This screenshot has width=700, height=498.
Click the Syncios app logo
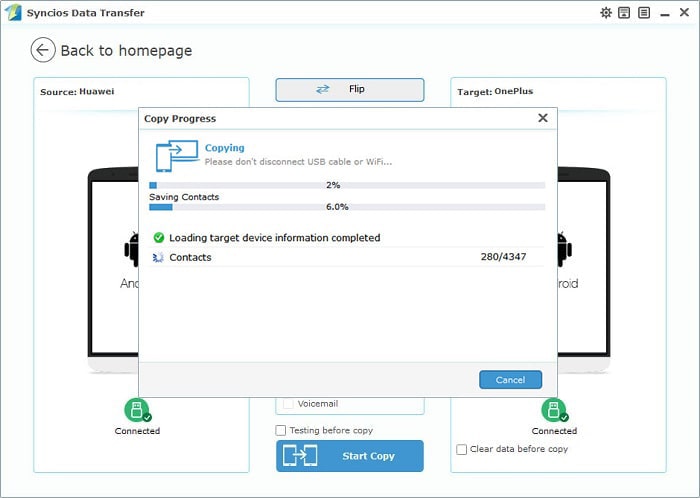coord(13,12)
